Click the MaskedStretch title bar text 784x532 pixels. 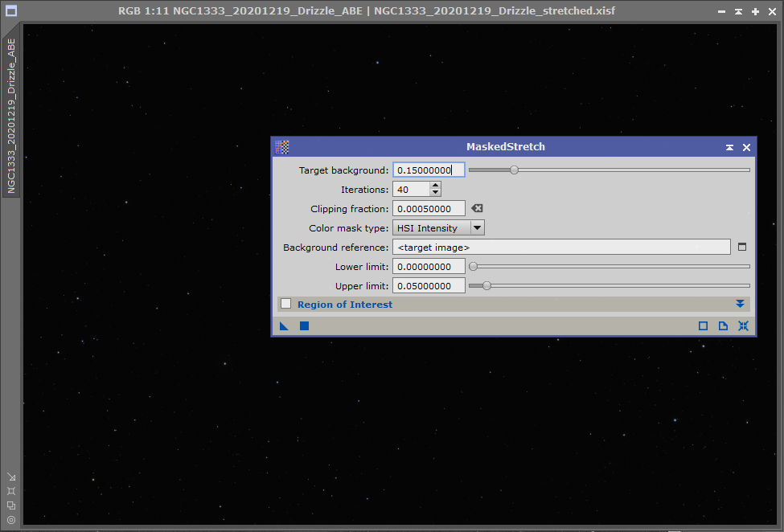pos(506,147)
